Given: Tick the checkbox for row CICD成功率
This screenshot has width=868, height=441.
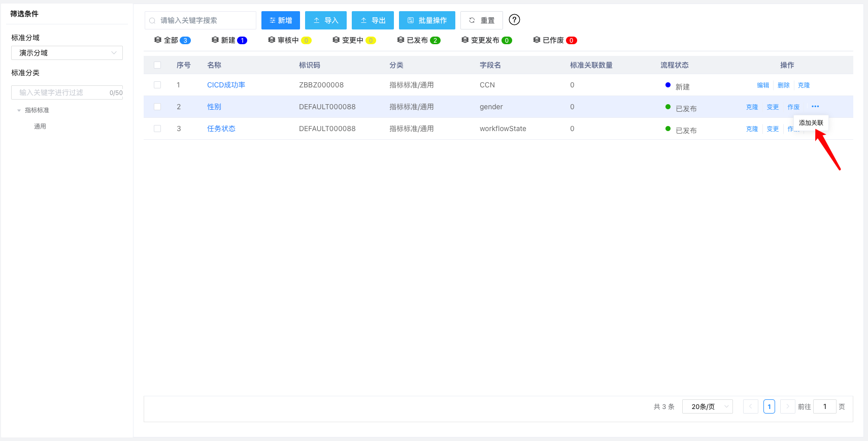Looking at the screenshot, I should pyautogui.click(x=157, y=85).
